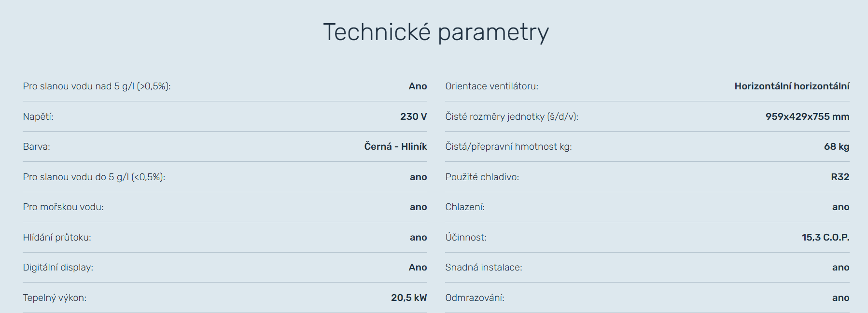Viewport: 868px width, 313px height.
Task: Click the Čistá/přepravní hmotnost kg label
Action: tap(508, 147)
